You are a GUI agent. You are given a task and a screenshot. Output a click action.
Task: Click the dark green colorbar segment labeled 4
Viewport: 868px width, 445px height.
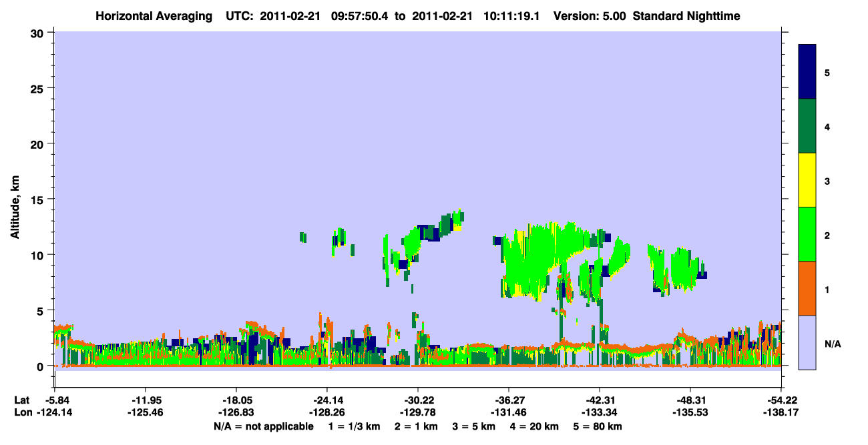coord(807,126)
